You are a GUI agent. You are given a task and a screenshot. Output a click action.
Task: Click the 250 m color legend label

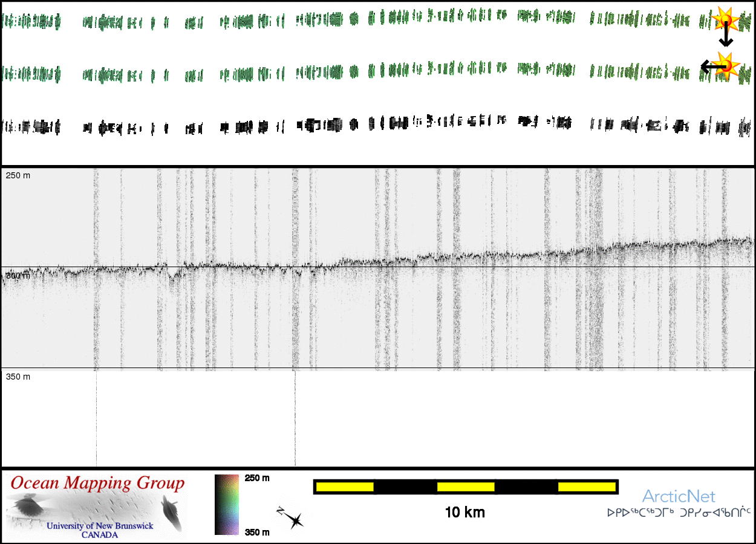point(256,478)
